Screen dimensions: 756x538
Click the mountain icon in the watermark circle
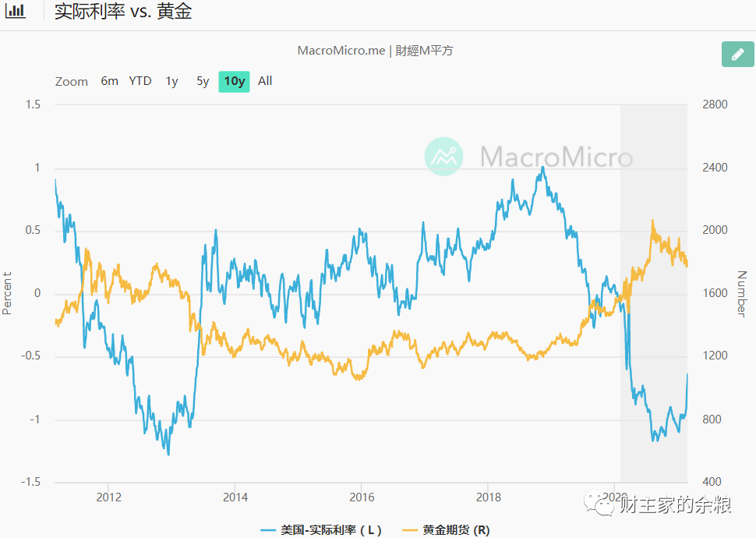(x=443, y=158)
